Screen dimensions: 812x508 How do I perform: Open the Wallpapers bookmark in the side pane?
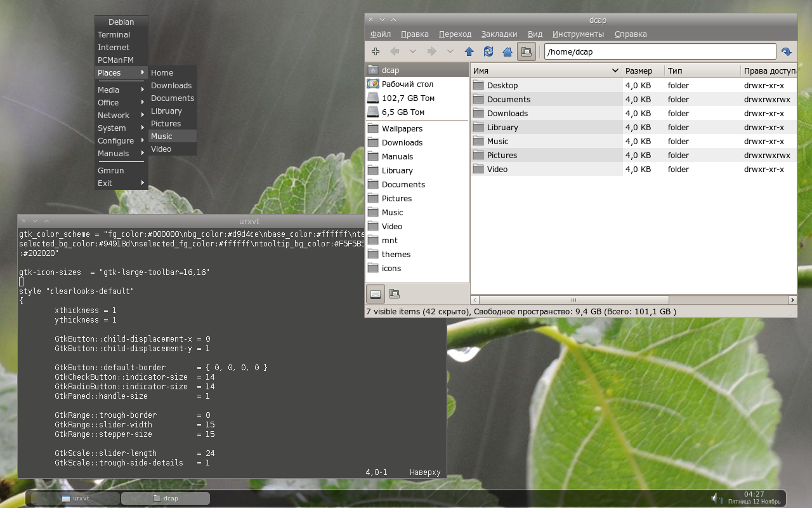tap(417, 128)
